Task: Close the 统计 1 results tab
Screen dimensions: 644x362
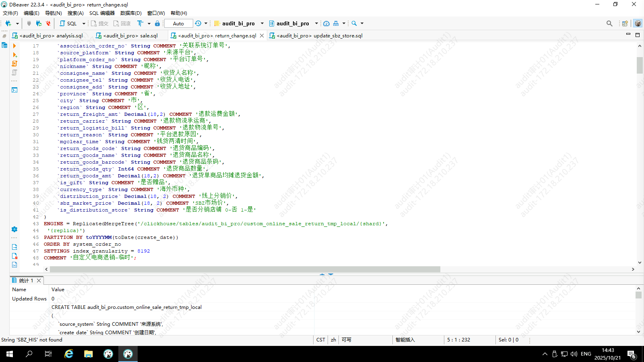Action: coord(39,280)
